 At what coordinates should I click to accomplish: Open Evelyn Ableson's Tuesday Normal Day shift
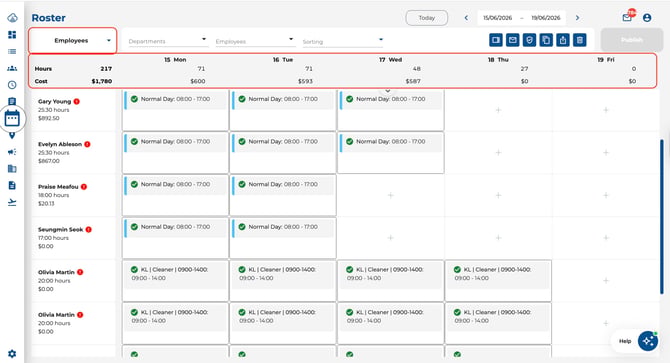[x=283, y=142]
